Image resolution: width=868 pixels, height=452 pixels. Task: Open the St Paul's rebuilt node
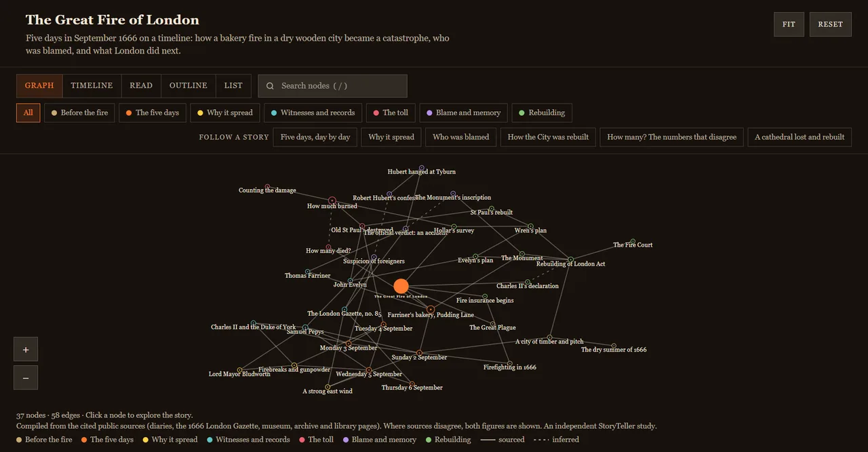coord(492,209)
